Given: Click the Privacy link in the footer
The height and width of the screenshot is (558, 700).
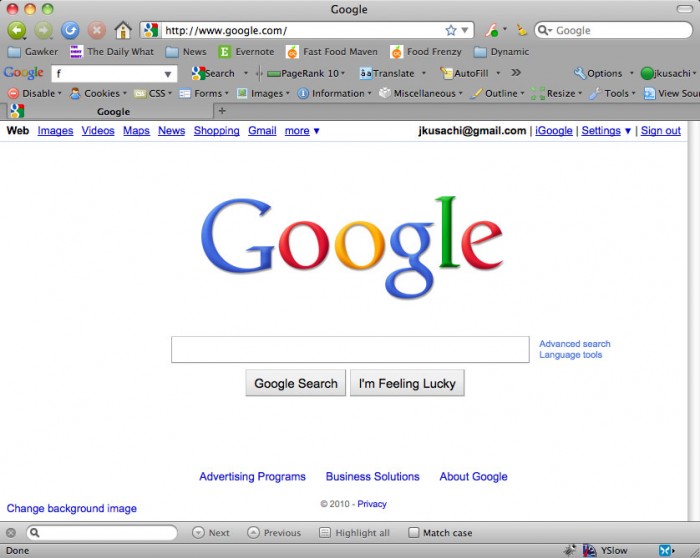Looking at the screenshot, I should [371, 504].
